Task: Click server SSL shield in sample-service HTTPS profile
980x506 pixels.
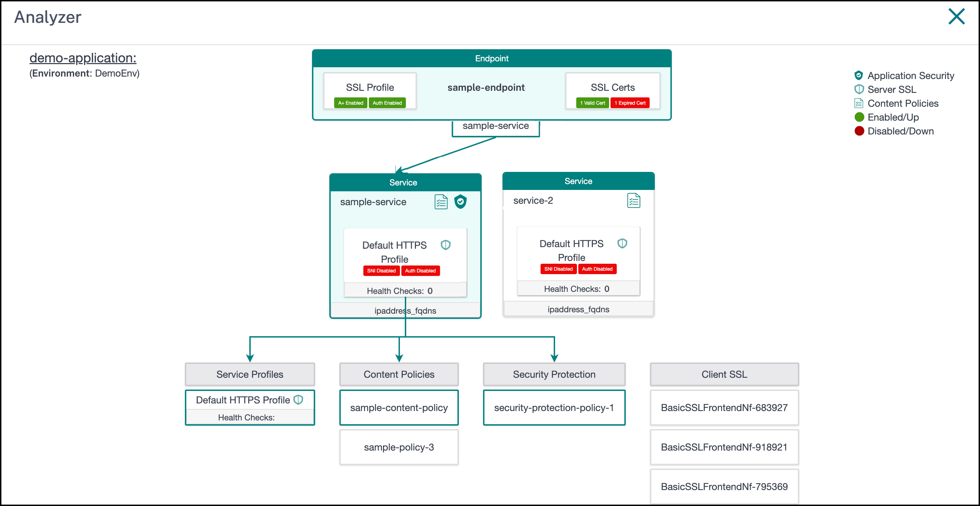Action: [x=445, y=245]
